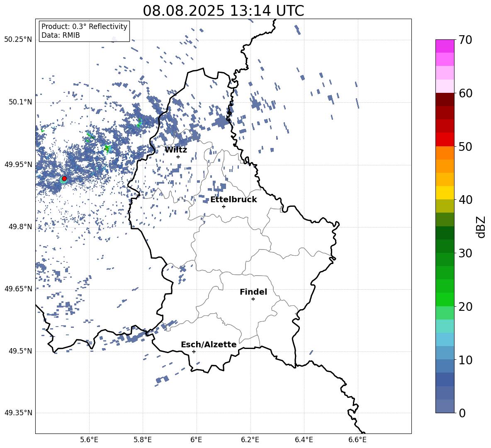
Task: Click the 49.95°N latitude label
Action: (18, 165)
